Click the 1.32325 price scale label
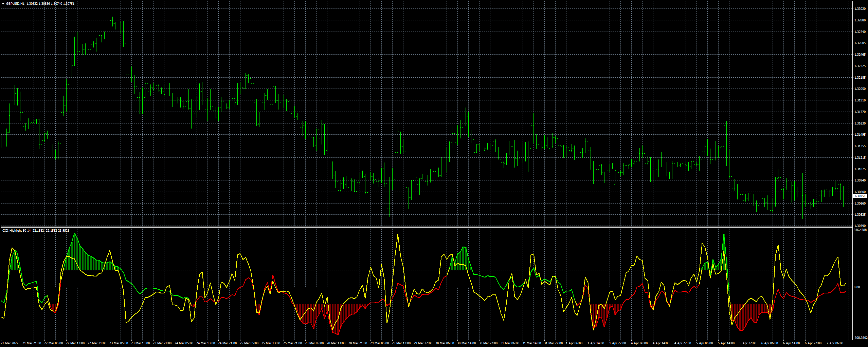 (x=860, y=66)
